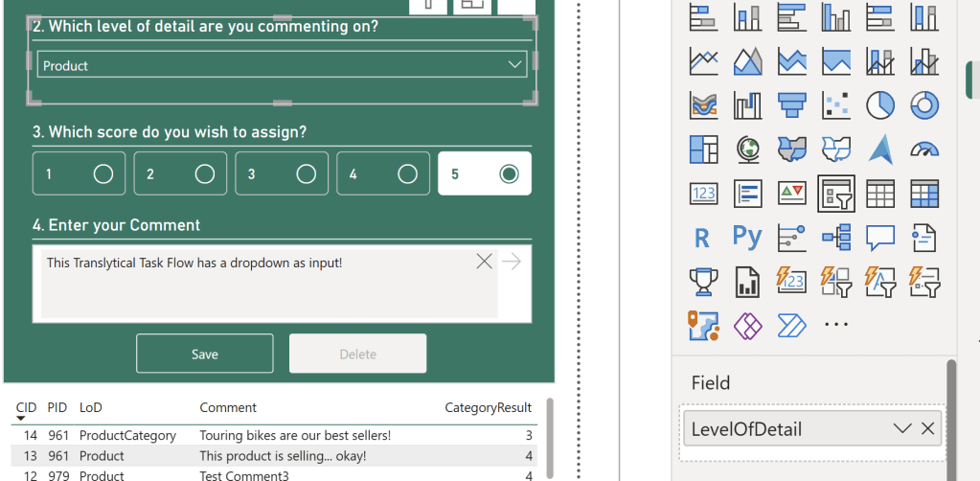Add the Gauge visual
This screenshot has width=980, height=481.
pyautogui.click(x=923, y=149)
